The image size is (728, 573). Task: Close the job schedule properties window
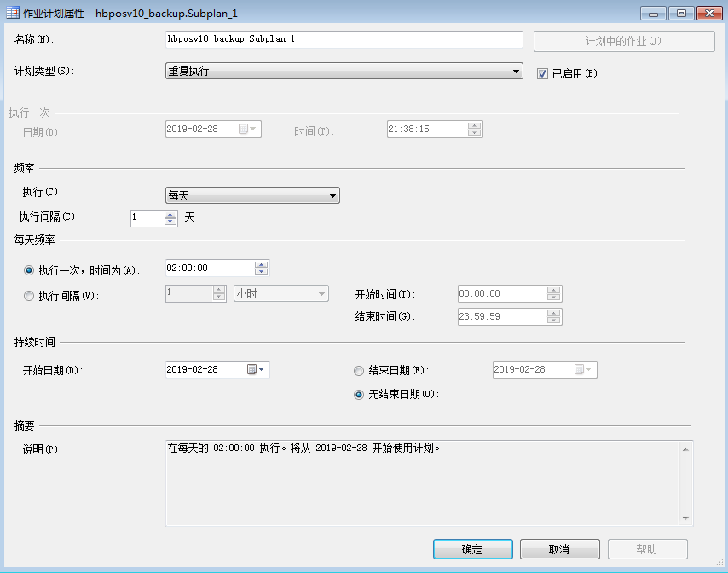(709, 13)
